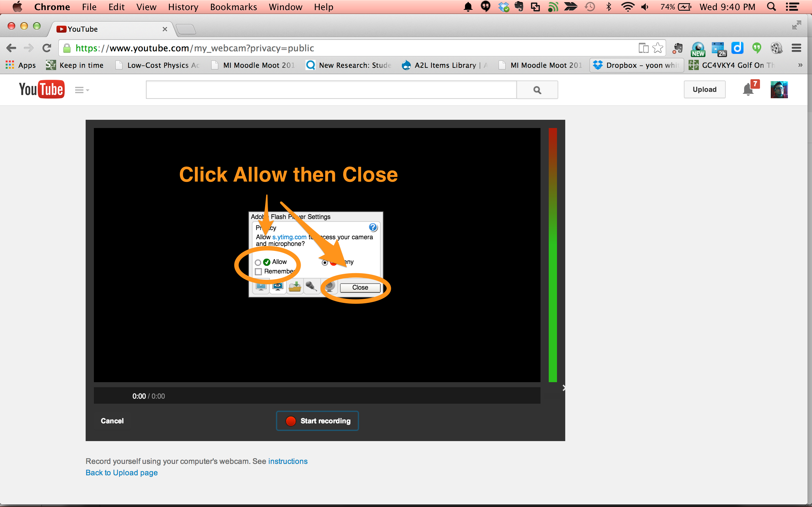
Task: Select the Allow radio button
Action: [258, 263]
